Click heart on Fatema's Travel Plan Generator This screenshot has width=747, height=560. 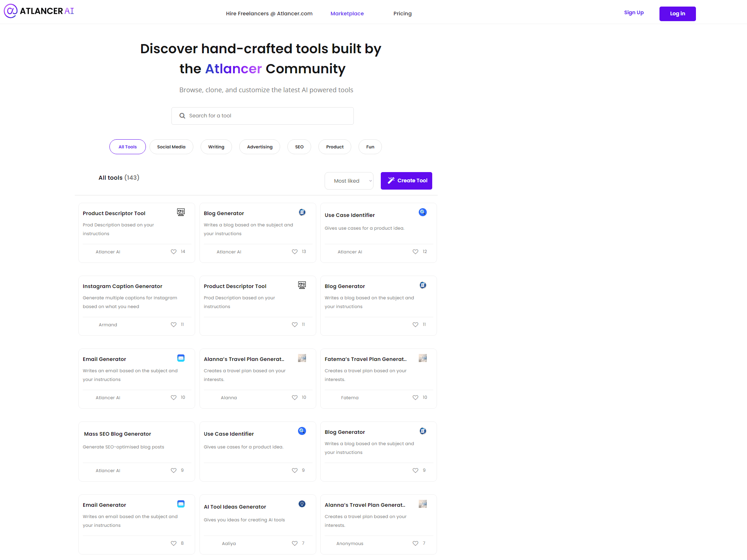[415, 398]
